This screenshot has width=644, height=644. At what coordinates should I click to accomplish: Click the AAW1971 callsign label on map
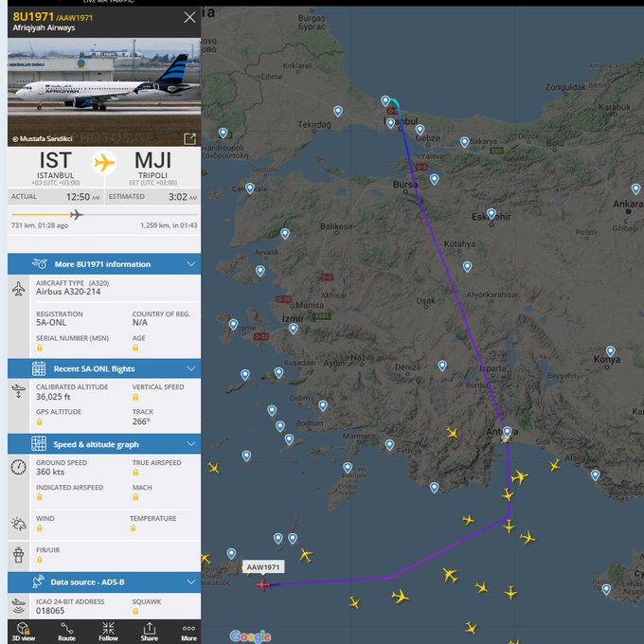coord(263,567)
